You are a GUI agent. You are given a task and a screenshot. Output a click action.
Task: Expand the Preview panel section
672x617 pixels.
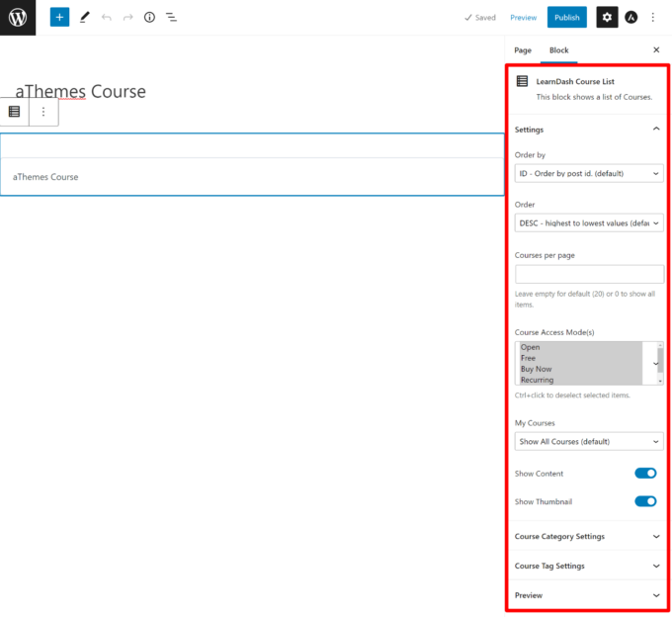tap(587, 595)
